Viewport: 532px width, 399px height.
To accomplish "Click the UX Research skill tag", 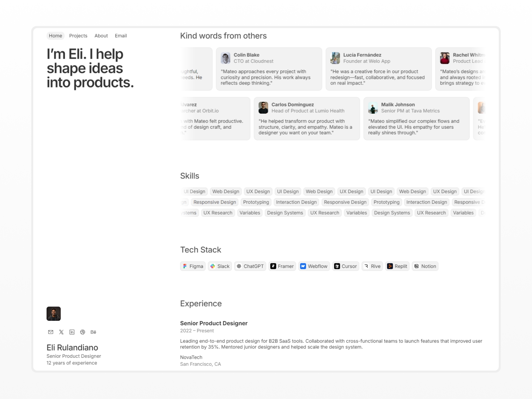I will point(218,213).
